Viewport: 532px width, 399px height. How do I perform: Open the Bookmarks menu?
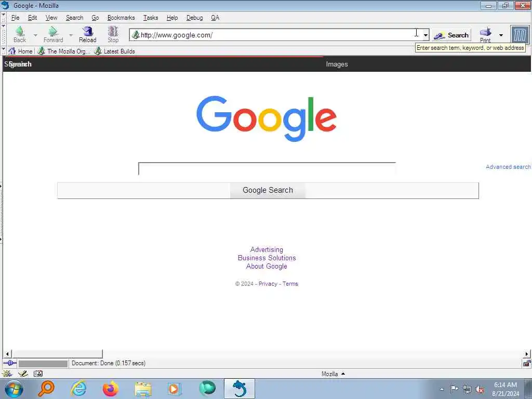pos(121,18)
